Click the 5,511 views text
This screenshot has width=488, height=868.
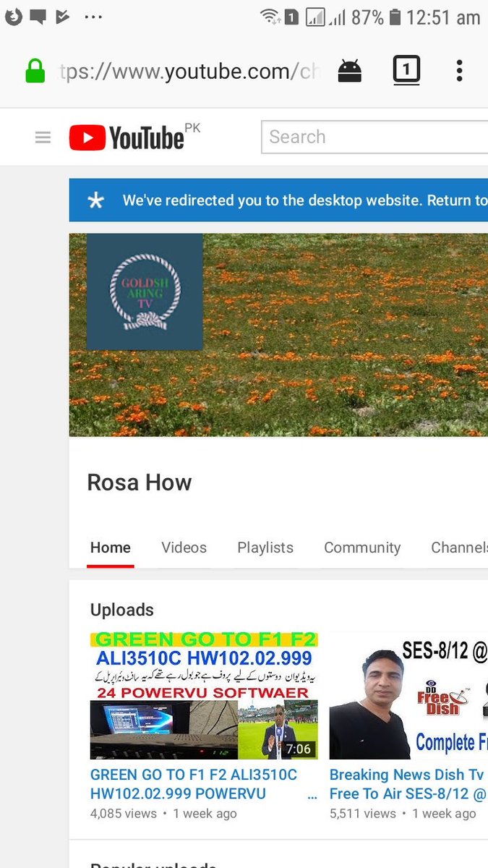tap(363, 813)
